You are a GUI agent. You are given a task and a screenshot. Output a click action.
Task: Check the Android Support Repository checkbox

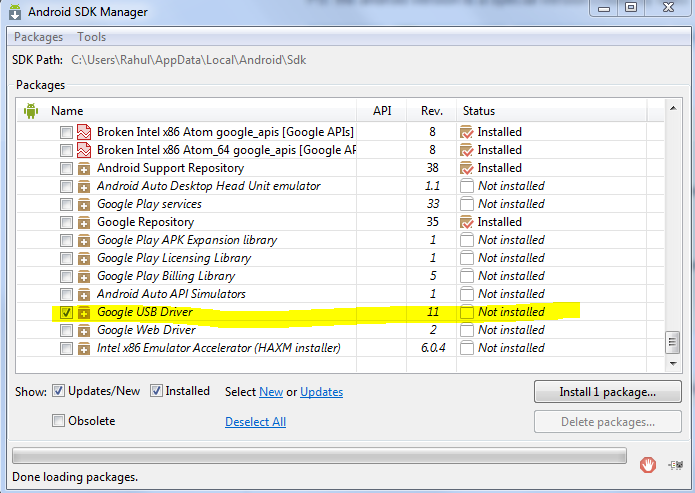(x=66, y=168)
